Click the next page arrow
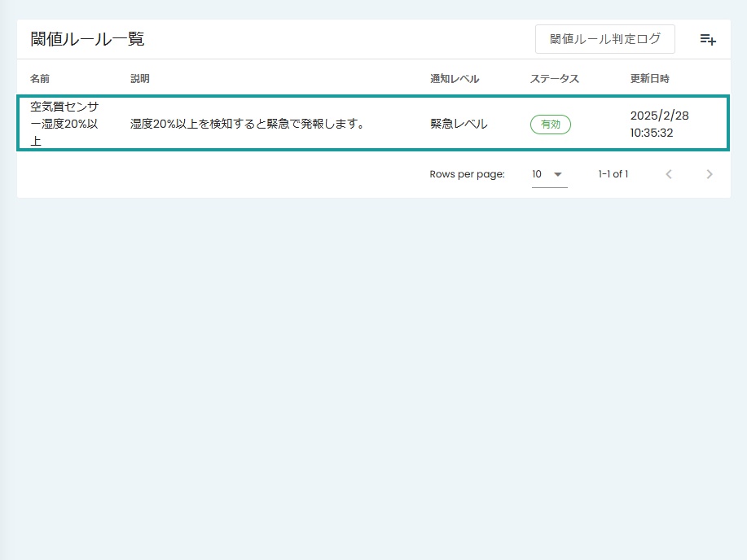 pos(709,173)
